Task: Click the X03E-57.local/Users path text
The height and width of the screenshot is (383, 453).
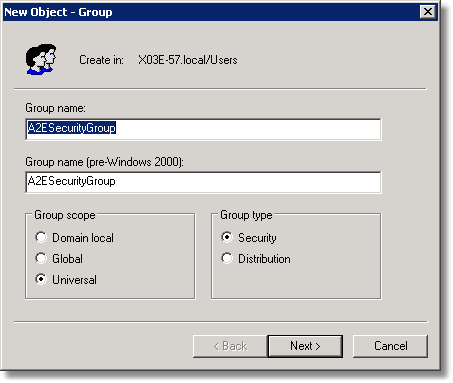Action: pyautogui.click(x=188, y=60)
